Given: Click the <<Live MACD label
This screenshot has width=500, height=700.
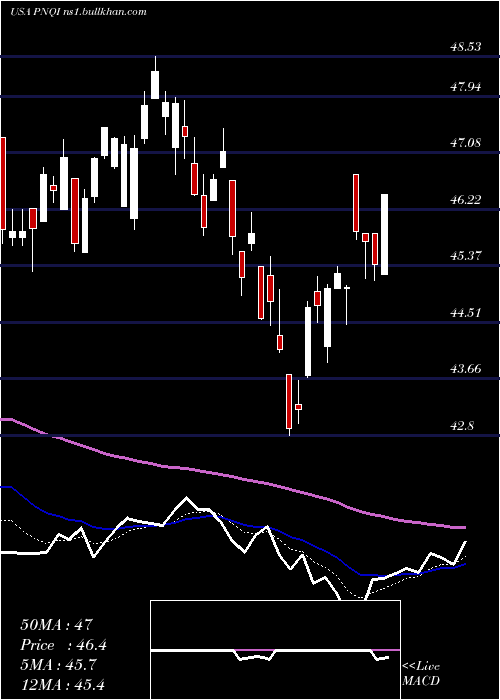Looking at the screenshot, I should (x=421, y=674).
